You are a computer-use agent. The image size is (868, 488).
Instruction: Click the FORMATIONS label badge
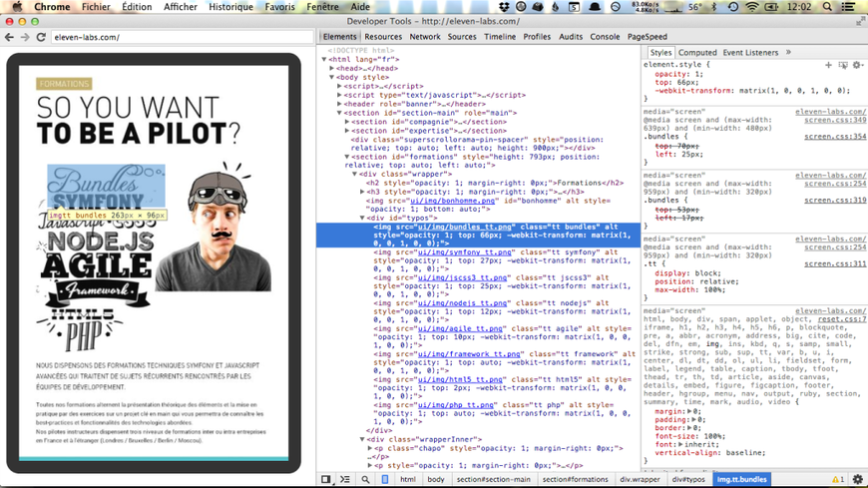pyautogui.click(x=64, y=84)
